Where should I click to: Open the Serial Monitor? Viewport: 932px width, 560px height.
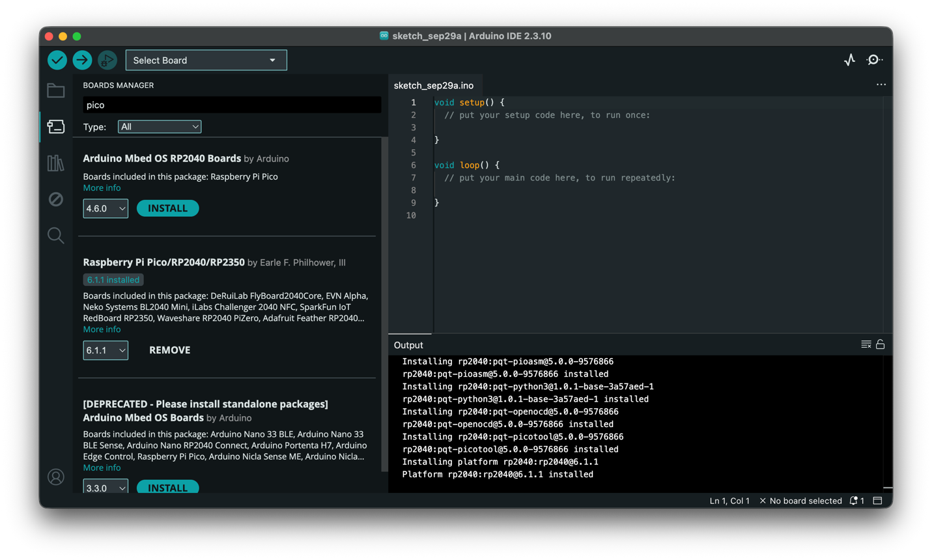(x=875, y=60)
